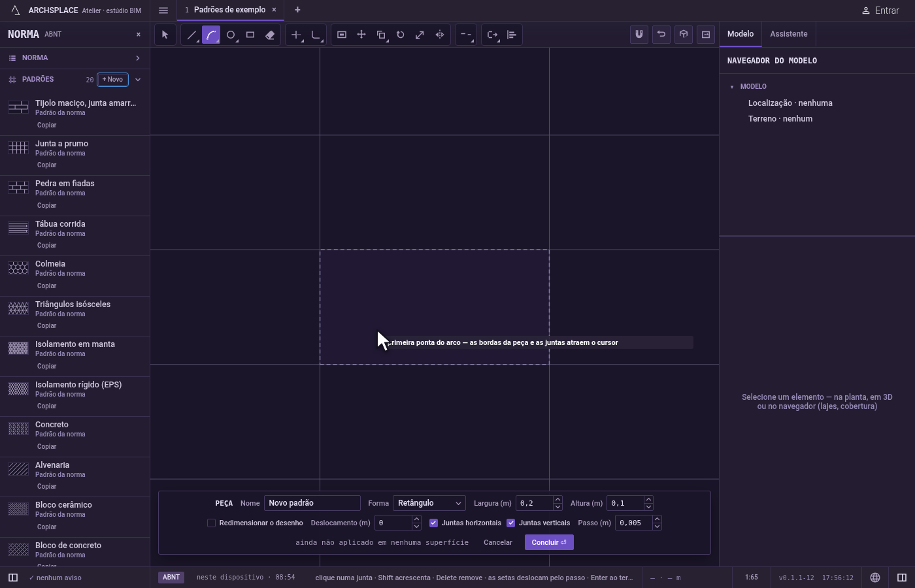The image size is (915, 588).
Task: Uncheck 'Juntas verticais' checkbox
Action: pyautogui.click(x=511, y=523)
